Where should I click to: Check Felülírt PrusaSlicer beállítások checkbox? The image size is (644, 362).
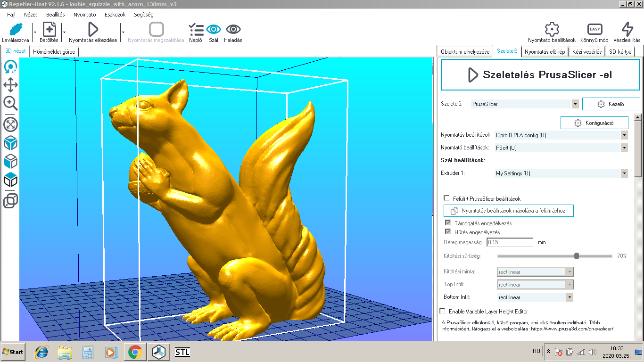447,198
